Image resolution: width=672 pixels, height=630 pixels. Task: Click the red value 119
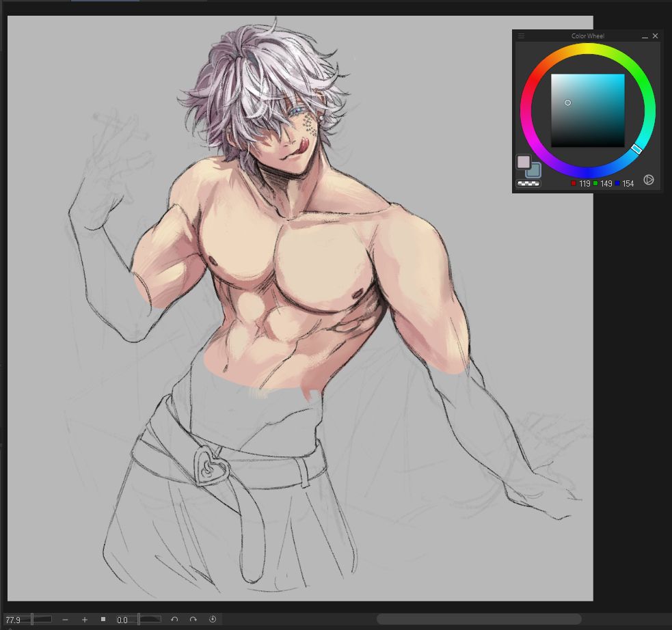point(584,184)
